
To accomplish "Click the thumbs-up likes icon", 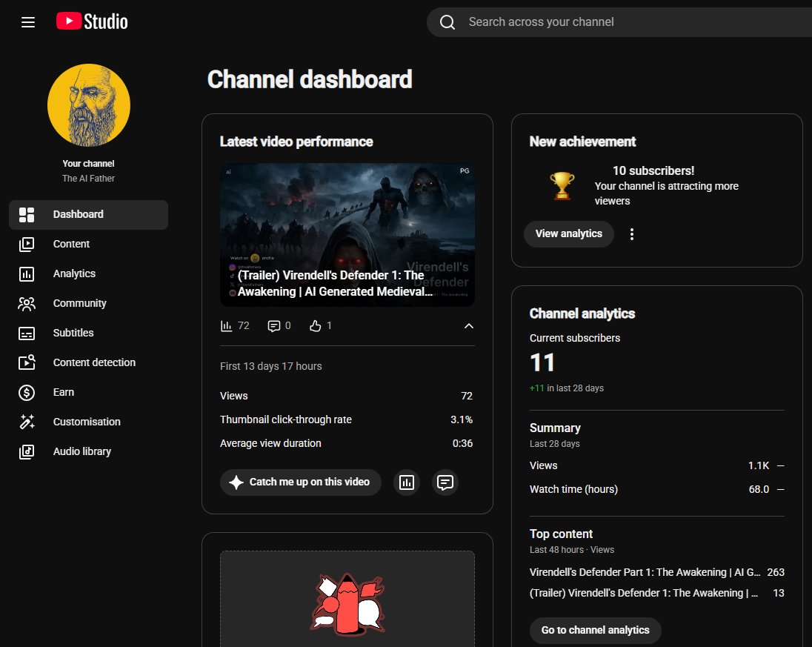I will (315, 326).
